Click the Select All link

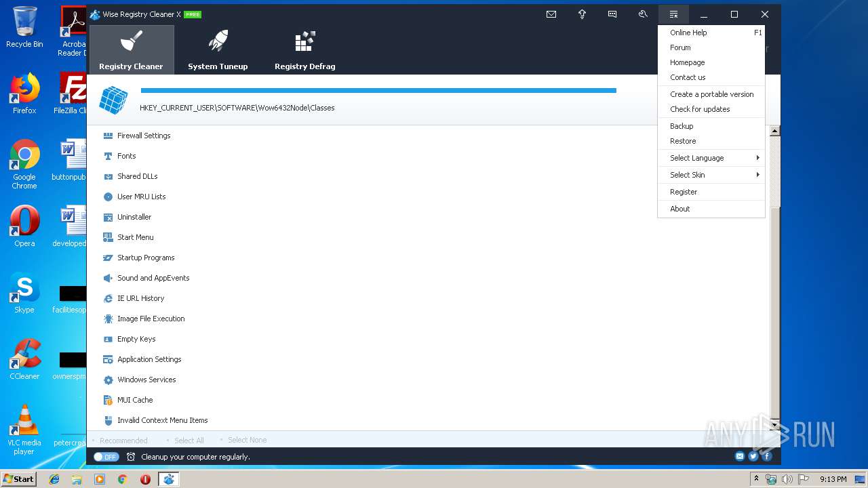[189, 441]
